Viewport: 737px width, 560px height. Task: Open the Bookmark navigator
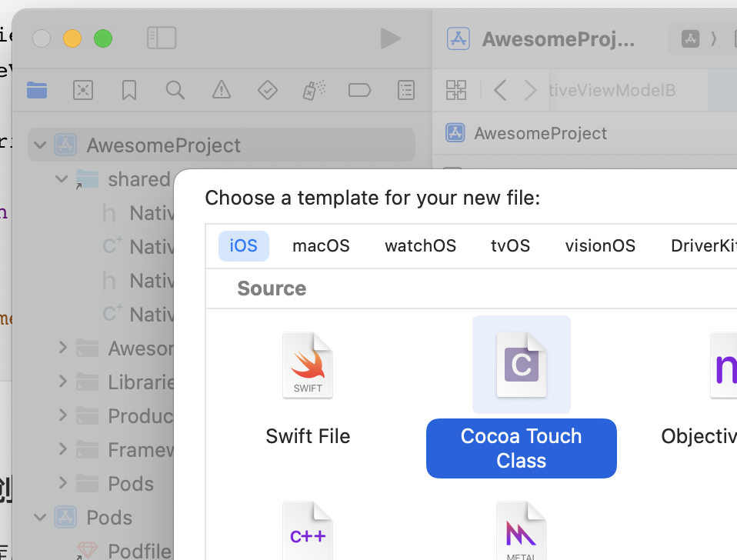(129, 90)
